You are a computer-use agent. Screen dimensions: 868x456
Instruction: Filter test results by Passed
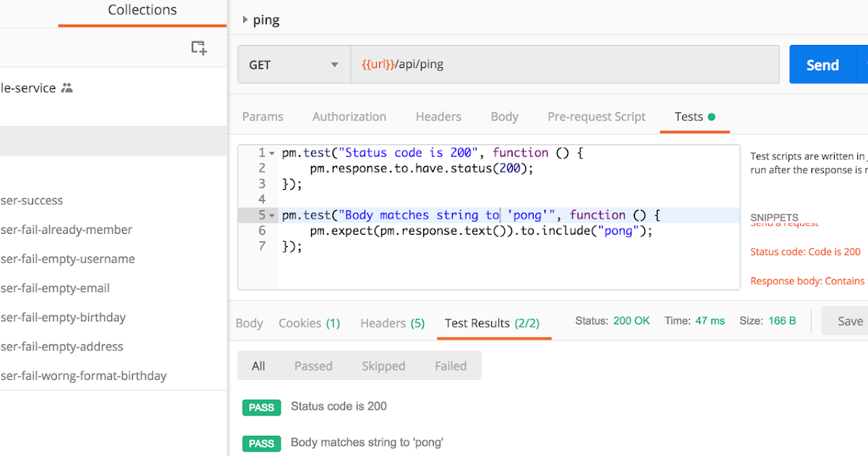[313, 366]
